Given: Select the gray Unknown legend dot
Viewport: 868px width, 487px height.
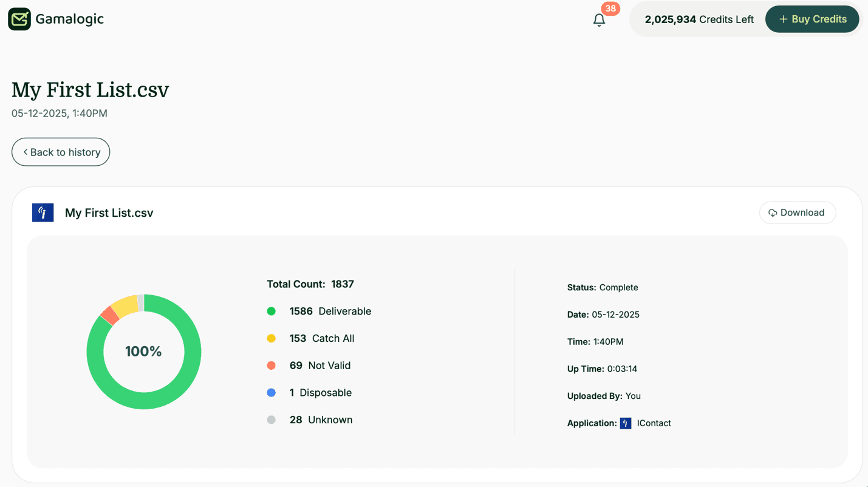Looking at the screenshot, I should pos(272,420).
